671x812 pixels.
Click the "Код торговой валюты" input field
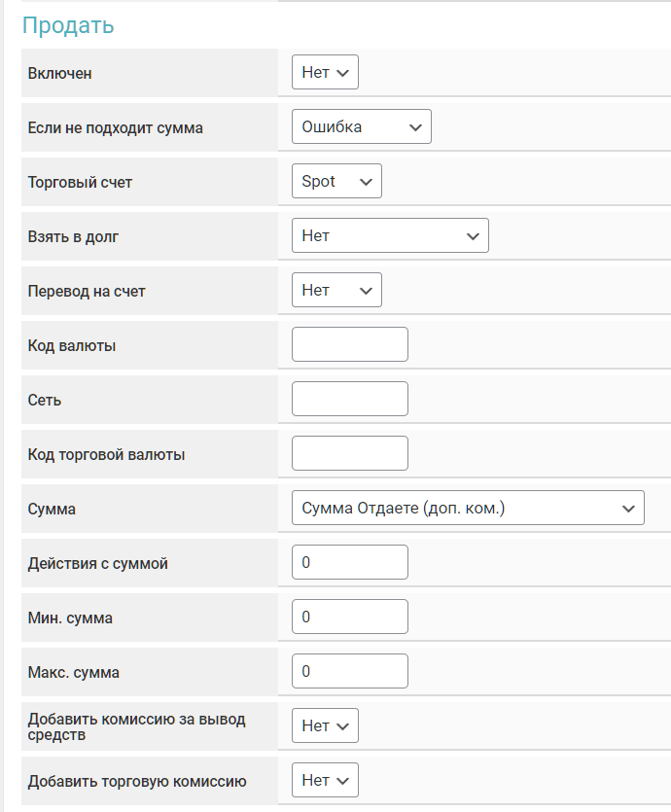tap(350, 454)
